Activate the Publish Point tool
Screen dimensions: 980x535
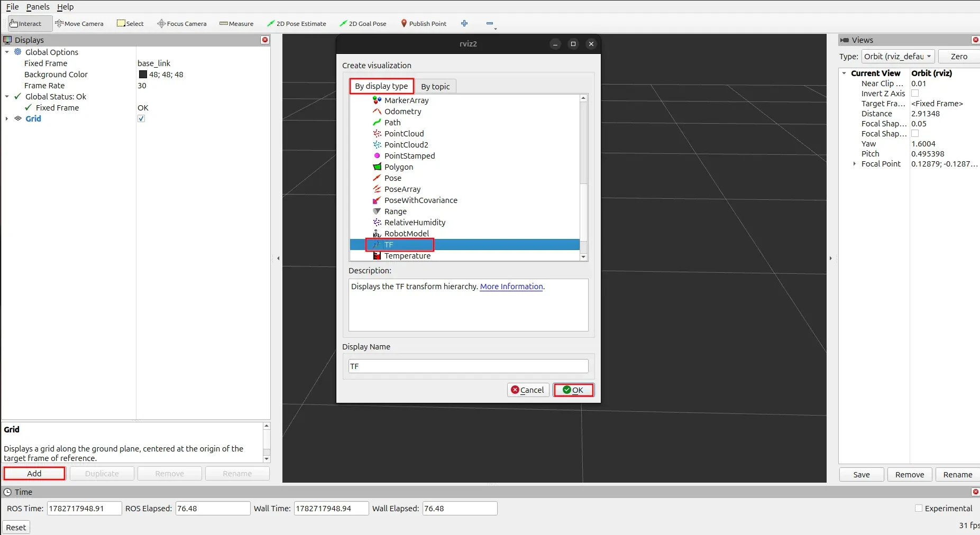point(424,24)
